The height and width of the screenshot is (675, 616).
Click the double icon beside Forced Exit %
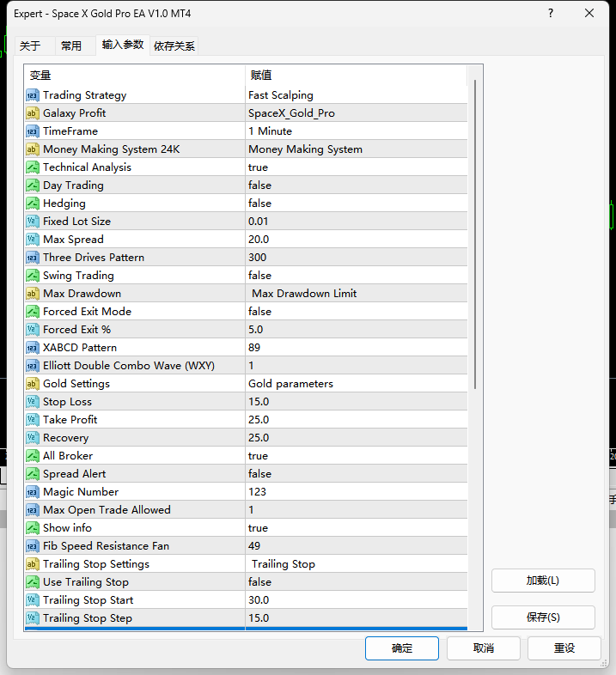pos(33,330)
